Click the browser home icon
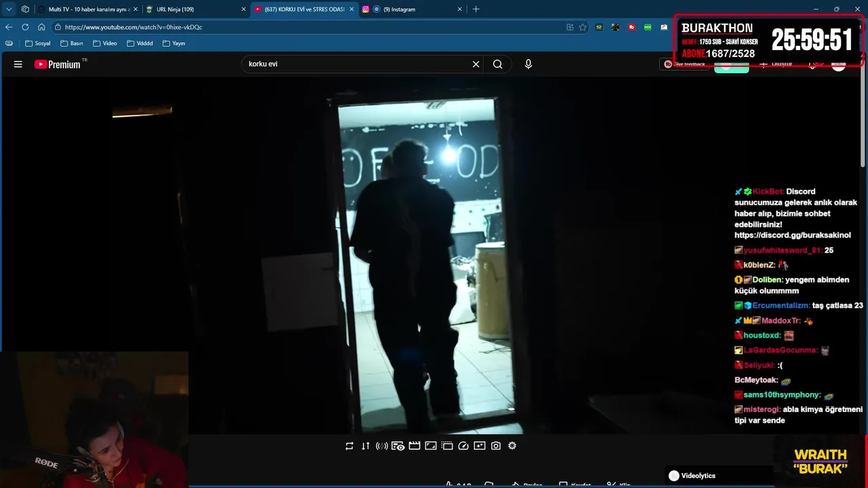Viewport: 868px width, 488px height. tap(41, 27)
